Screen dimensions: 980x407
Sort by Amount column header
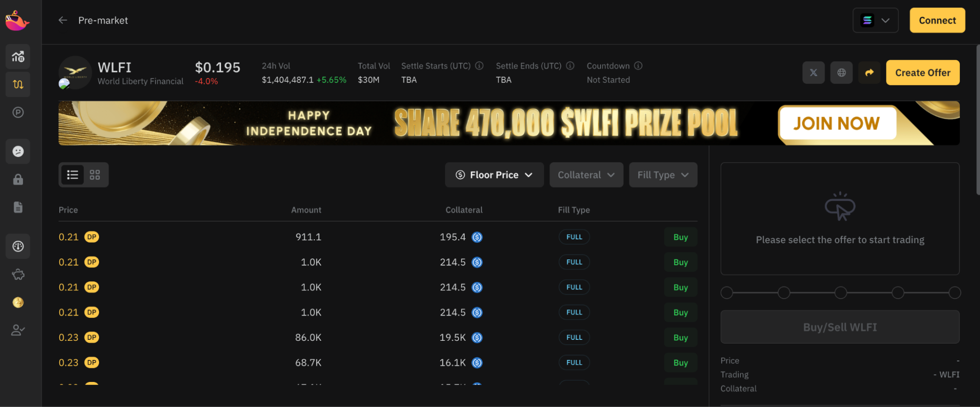coord(306,210)
